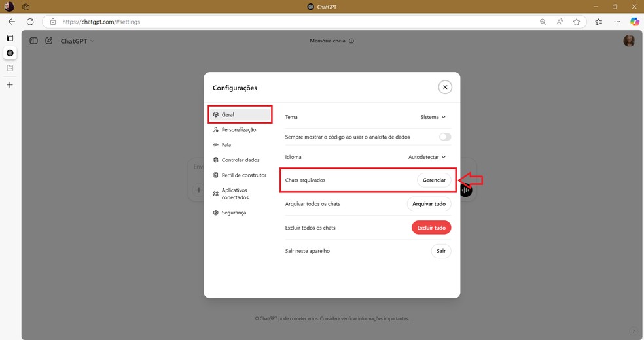644x340 pixels.
Task: Click the voice mode icon in message box
Action: [465, 190]
